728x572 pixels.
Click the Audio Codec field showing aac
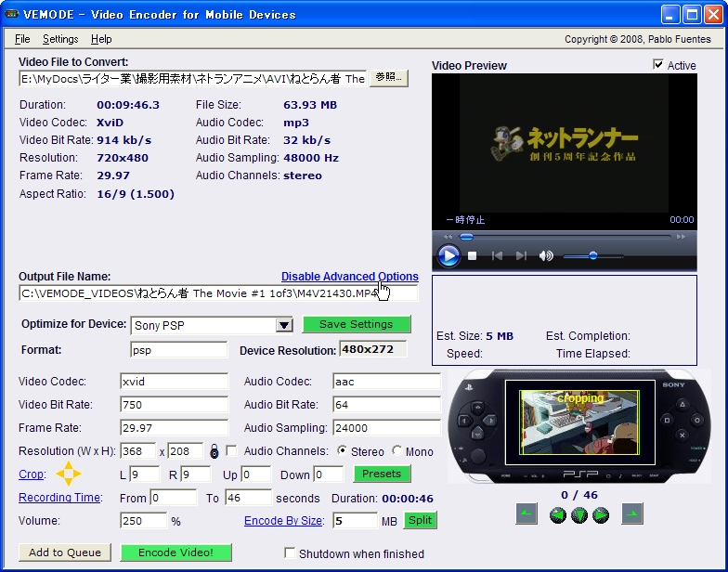coord(386,381)
